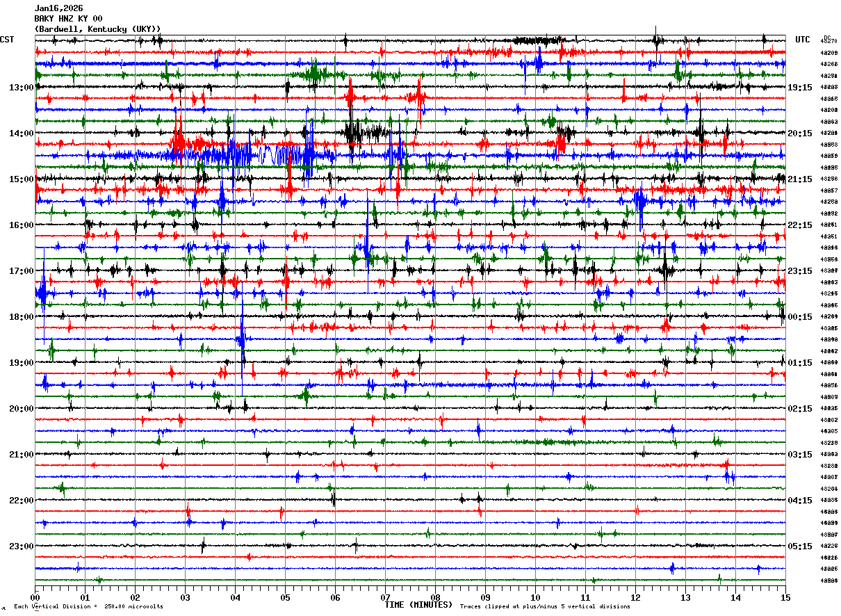Viewport: 841px width, 616px height.
Task: Click minute 07 on the time axis
Action: [385, 597]
